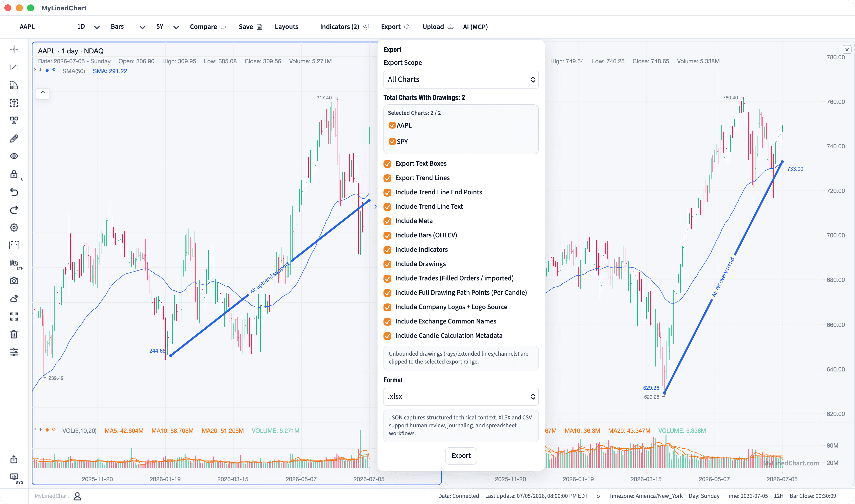Click the share upload sidebar icon

coord(14,459)
